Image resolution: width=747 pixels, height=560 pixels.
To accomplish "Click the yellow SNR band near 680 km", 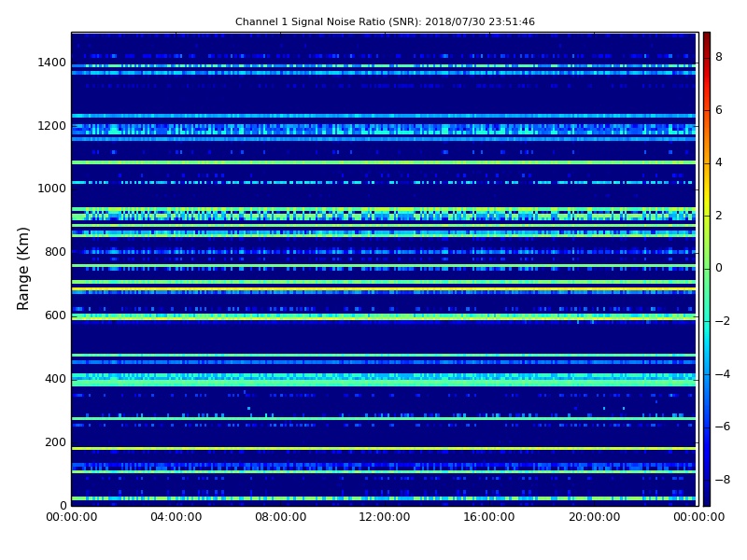I will point(384,289).
